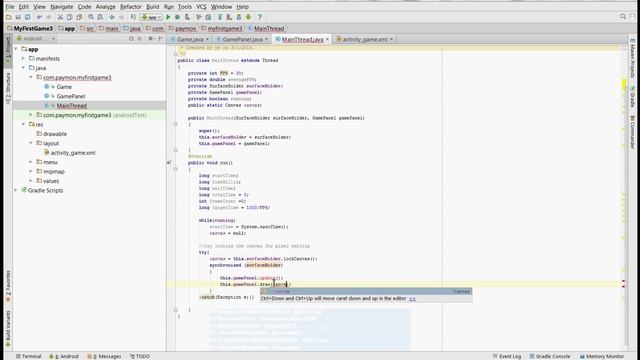The height and width of the screenshot is (360, 640).
Task: Open the Memory Monitor panel
Action: pyautogui.click(x=602, y=356)
